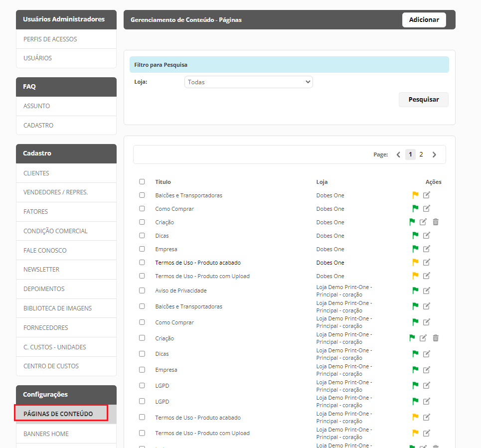Select Páginas de Conteúdo menu item
481x448 pixels.
tap(66, 414)
